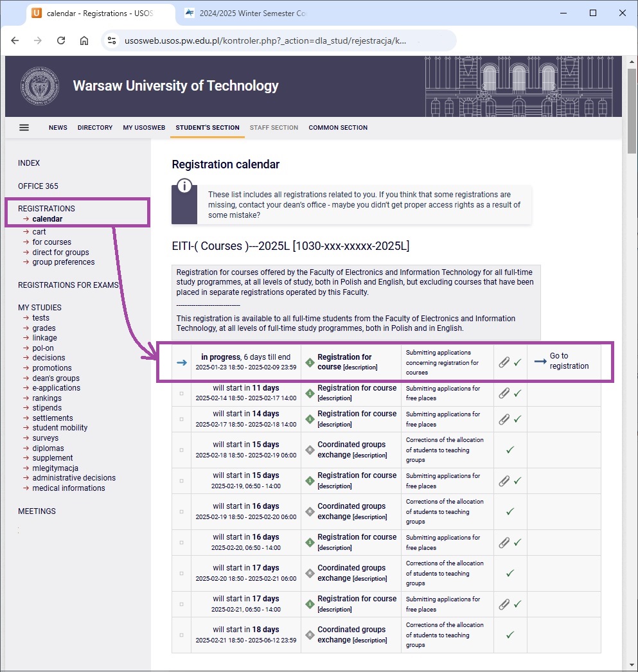This screenshot has width=638, height=672.
Task: Click the page vertical scrollbar thumb
Action: click(632, 111)
